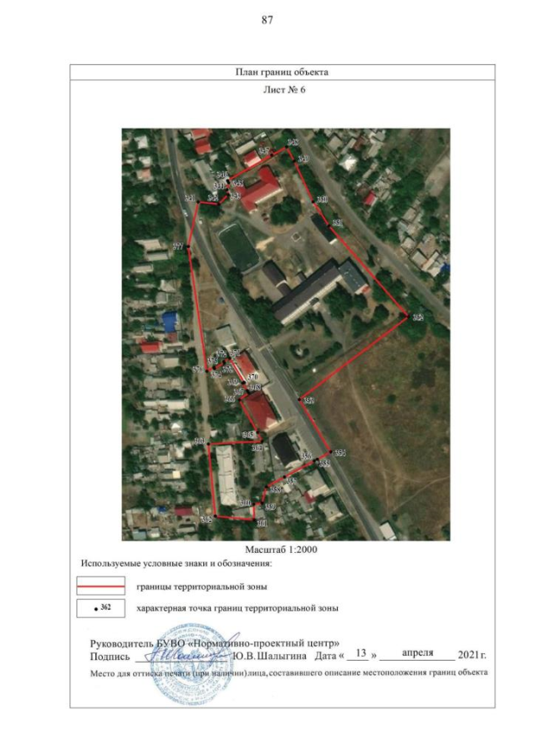Click boundary point 352 on the map
535x756 pixels.
coord(408,317)
